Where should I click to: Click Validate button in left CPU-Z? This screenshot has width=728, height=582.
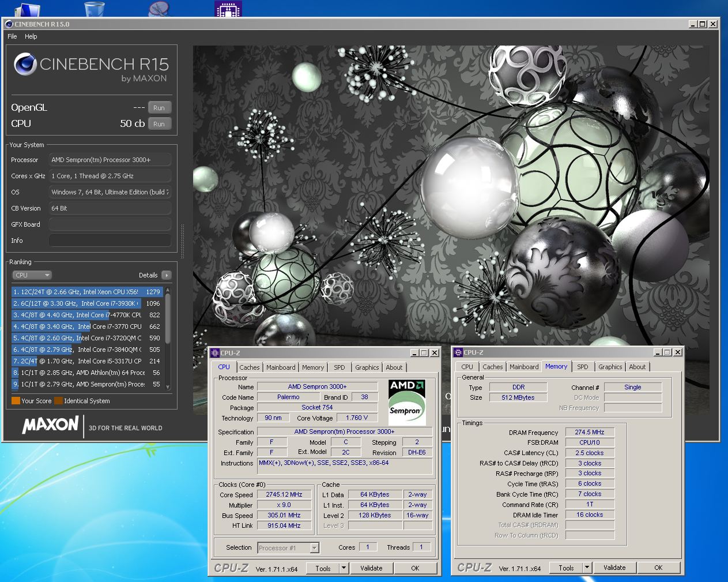371,568
